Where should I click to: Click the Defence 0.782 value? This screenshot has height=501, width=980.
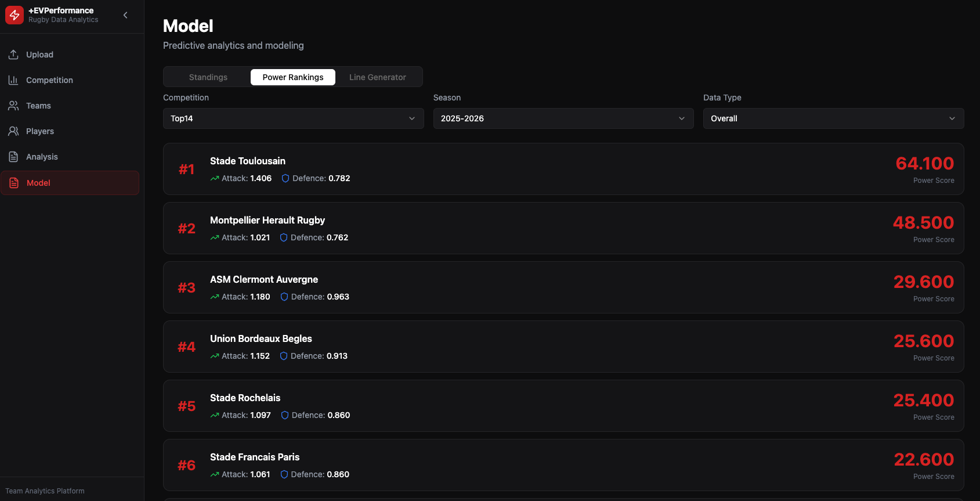coord(339,178)
